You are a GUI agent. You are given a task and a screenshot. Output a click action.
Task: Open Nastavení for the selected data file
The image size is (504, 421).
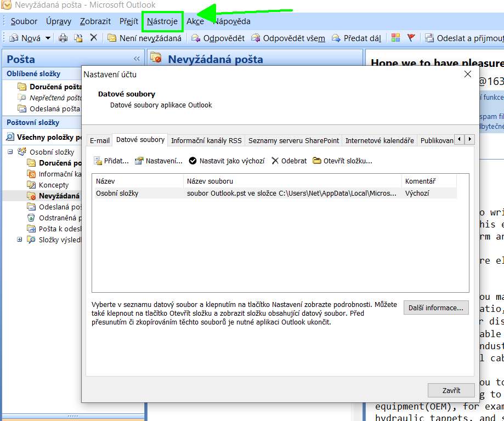[x=158, y=161]
